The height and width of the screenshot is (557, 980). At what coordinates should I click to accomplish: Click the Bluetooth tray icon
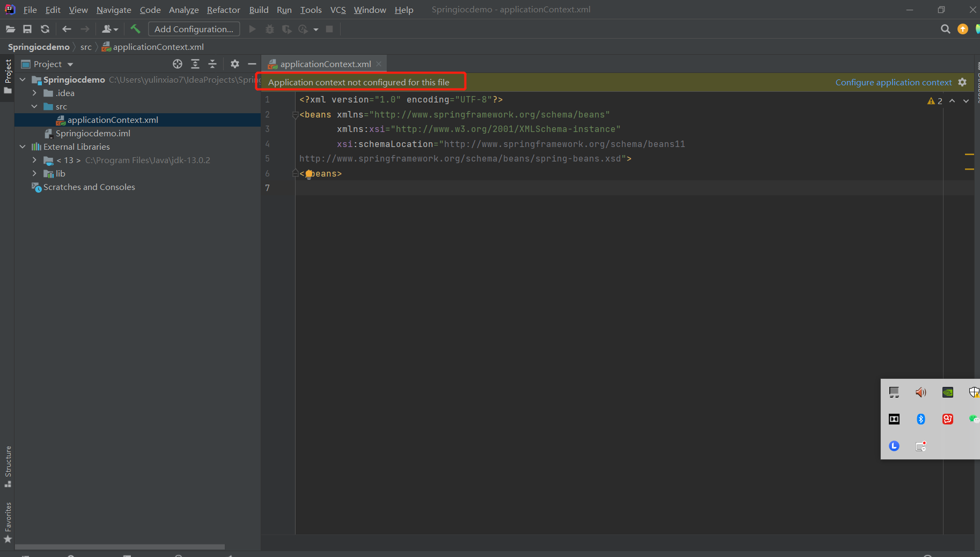[921, 419]
